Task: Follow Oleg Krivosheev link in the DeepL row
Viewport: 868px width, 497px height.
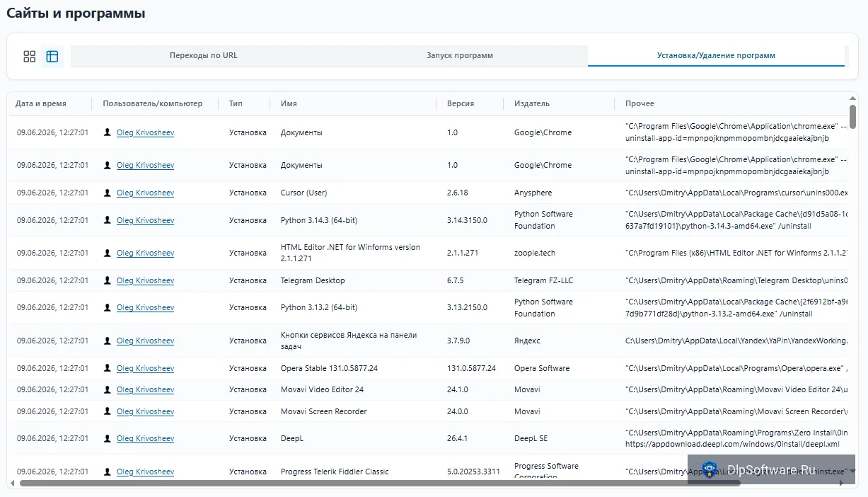Action: [x=145, y=438]
